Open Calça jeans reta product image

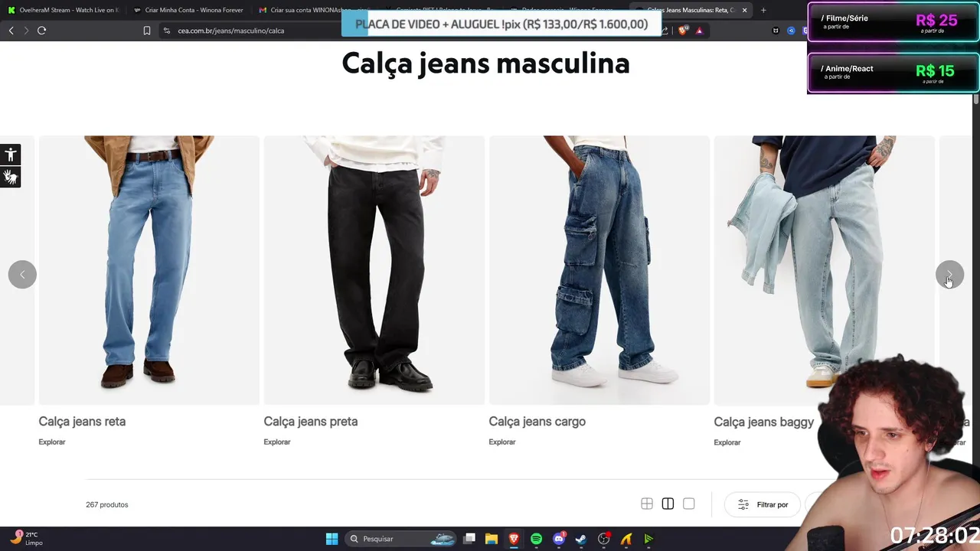(149, 270)
